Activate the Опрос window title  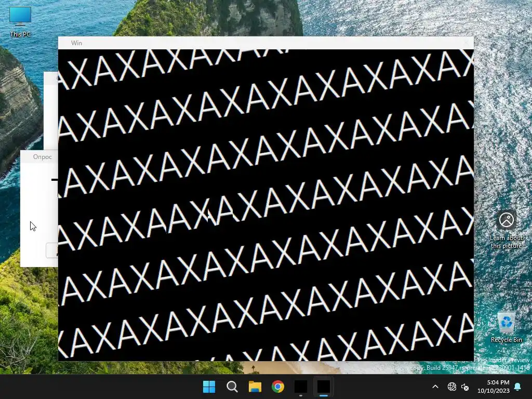tap(43, 157)
